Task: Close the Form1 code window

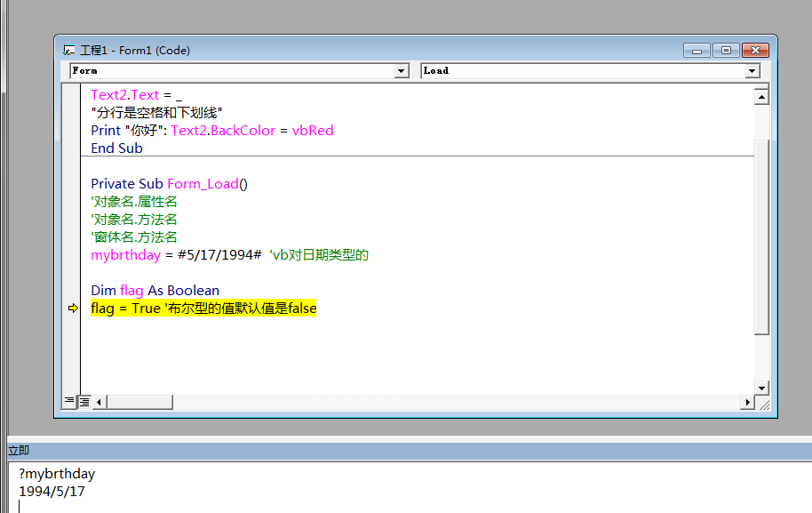Action: point(755,51)
